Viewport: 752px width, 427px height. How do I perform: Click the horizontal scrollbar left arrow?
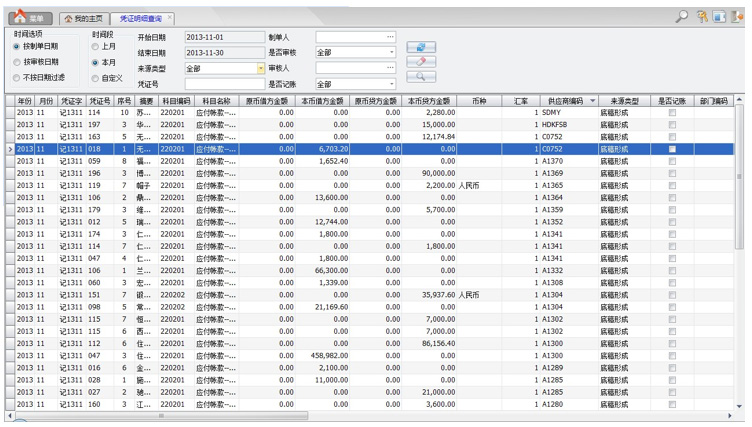(x=10, y=415)
